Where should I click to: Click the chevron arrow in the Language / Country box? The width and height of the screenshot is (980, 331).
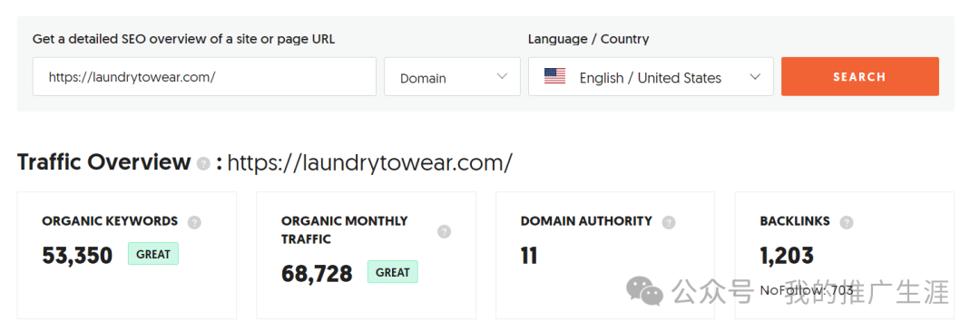click(x=755, y=76)
